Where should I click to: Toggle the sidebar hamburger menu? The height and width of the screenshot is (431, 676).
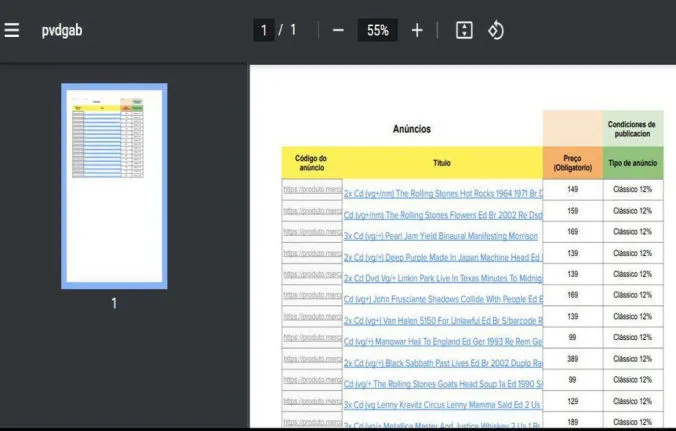click(x=12, y=30)
